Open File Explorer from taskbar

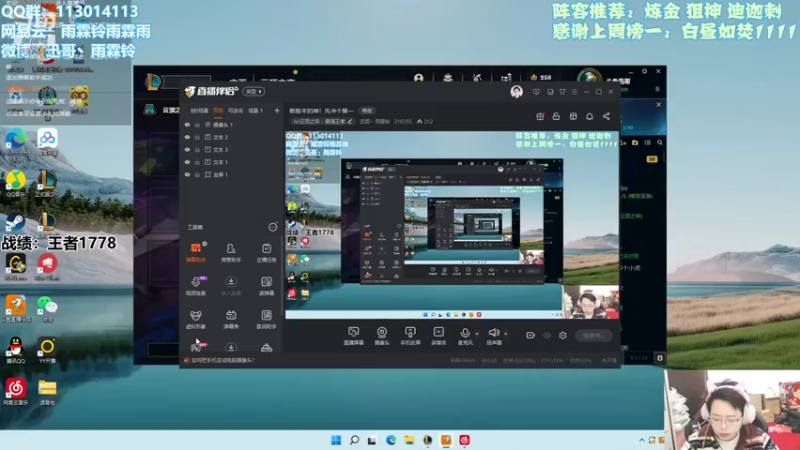pyautogui.click(x=409, y=440)
